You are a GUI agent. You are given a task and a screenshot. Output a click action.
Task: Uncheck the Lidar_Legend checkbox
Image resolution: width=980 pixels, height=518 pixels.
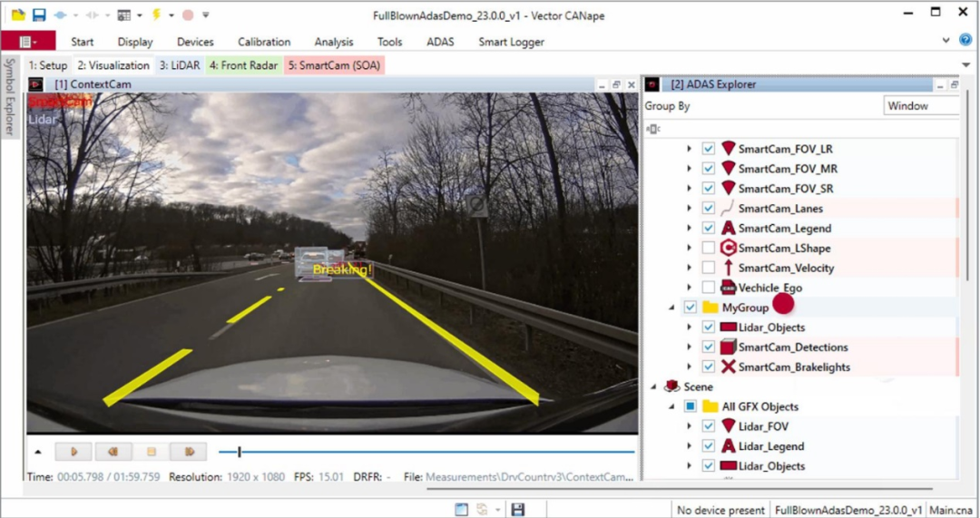tap(708, 446)
